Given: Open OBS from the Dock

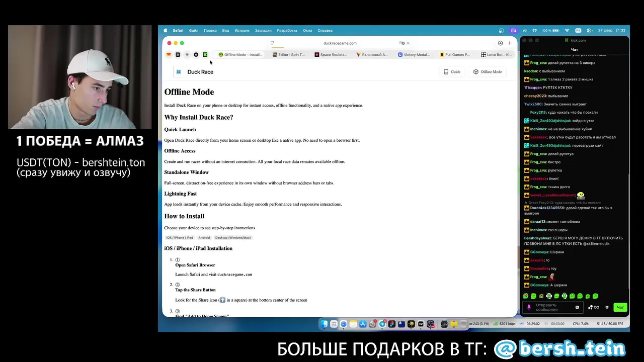Looking at the screenshot, I should pyautogui.click(x=430, y=324).
